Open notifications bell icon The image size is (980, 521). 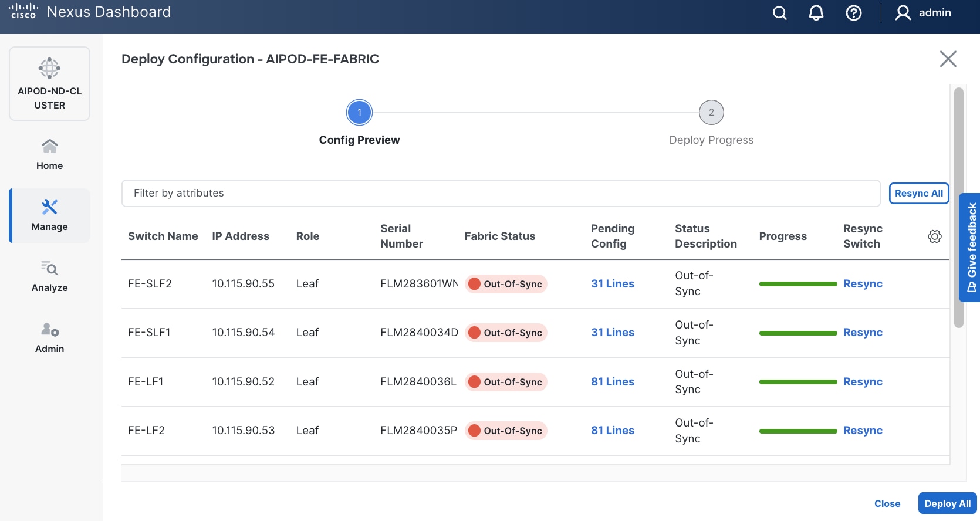(816, 13)
